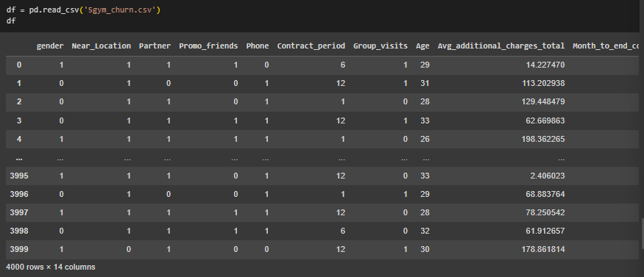Click the 'Promo_friends' column header
Image resolution: width=644 pixels, height=277 pixels.
(x=208, y=46)
